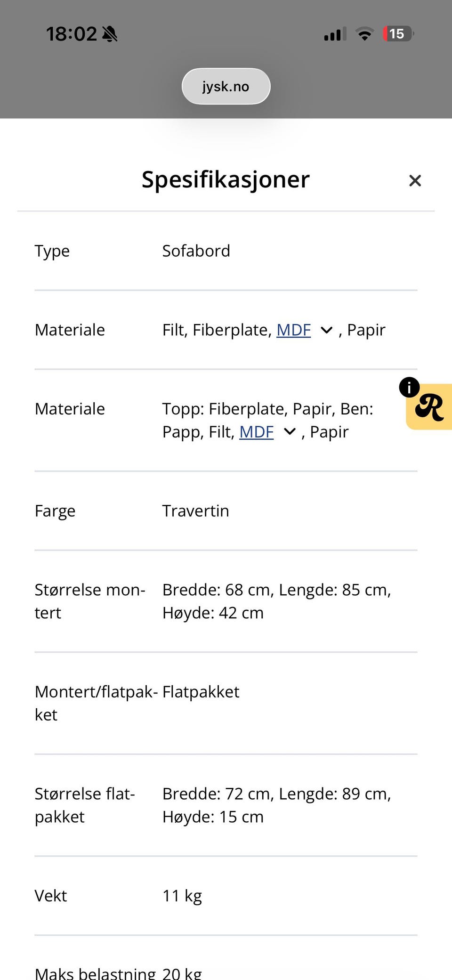
Task: Tap the cellular signal bars icon
Action: pyautogui.click(x=335, y=34)
